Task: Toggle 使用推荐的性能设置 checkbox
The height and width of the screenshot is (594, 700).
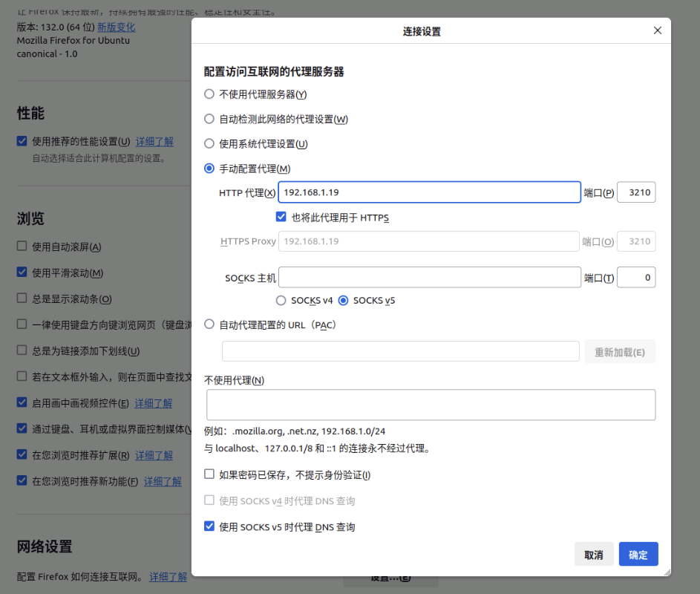Action: click(22, 141)
